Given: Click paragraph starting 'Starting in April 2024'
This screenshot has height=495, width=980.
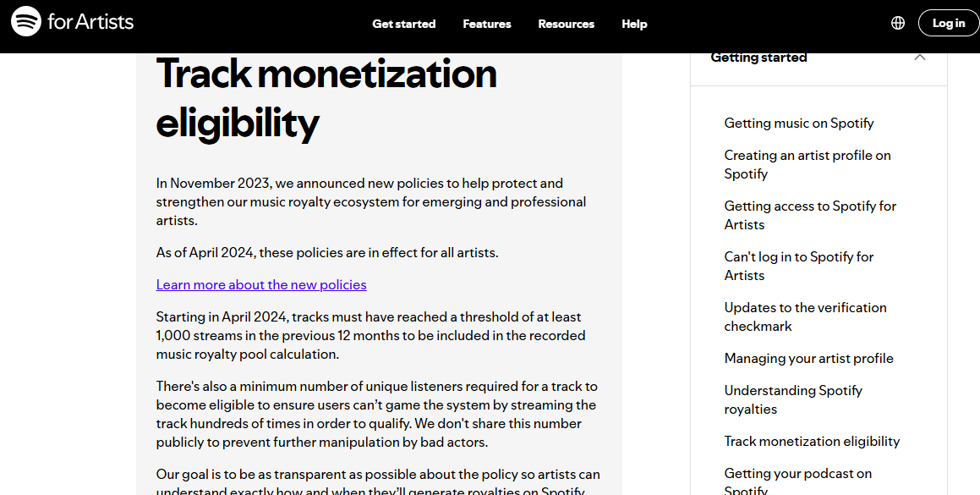Looking at the screenshot, I should pos(370,335).
